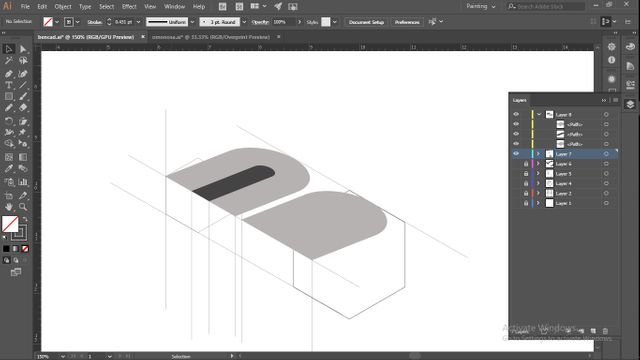Select the Rotate tool

9,121
